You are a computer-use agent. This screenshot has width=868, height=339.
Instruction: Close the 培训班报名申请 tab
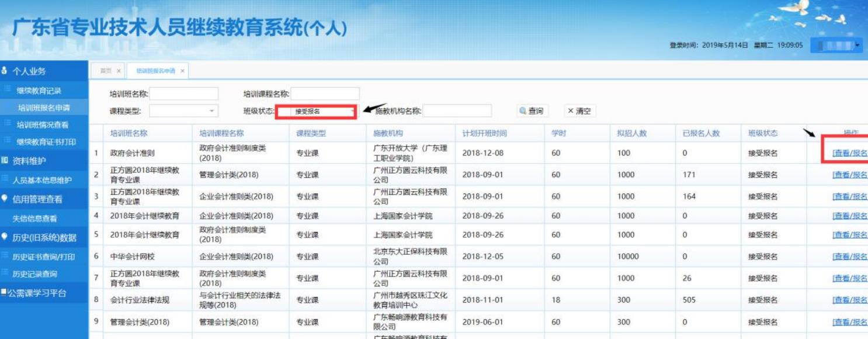point(182,71)
